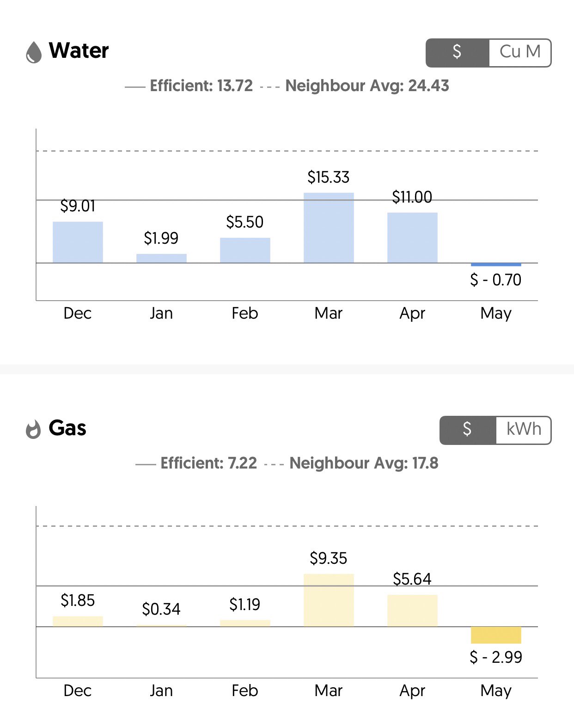574x728 pixels.
Task: Tap the February water bar
Action: coord(245,250)
